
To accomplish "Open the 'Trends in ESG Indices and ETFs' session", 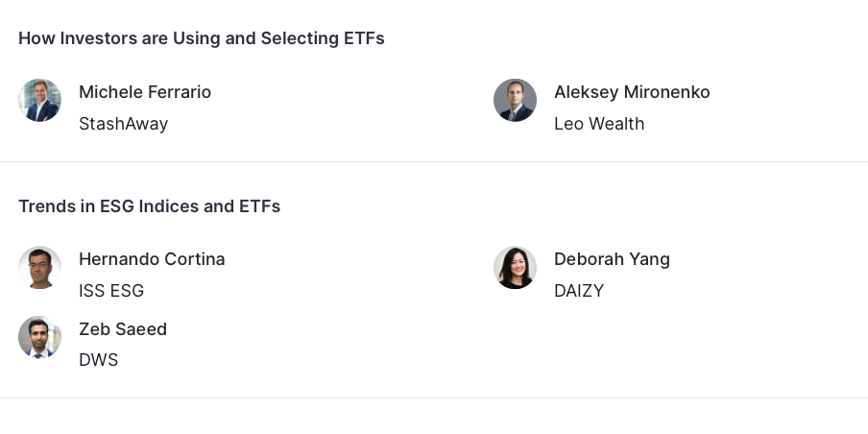I will click(x=149, y=206).
